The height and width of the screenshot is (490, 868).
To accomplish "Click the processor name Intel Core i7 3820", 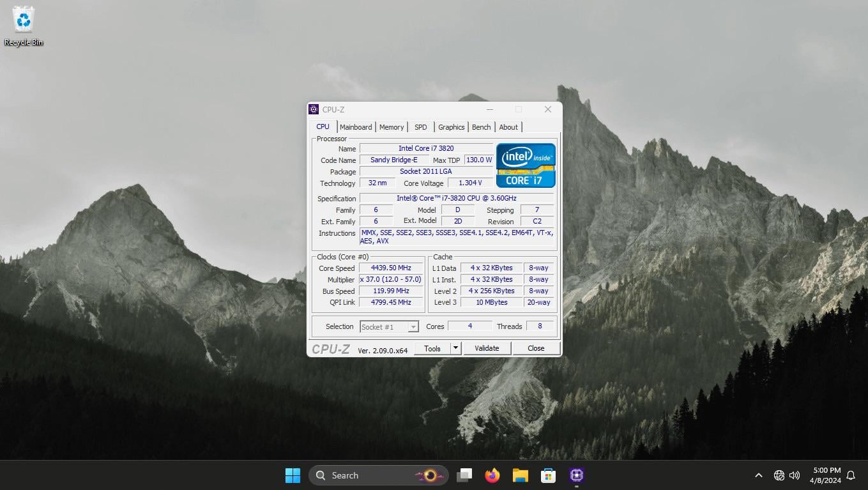I will [x=426, y=148].
